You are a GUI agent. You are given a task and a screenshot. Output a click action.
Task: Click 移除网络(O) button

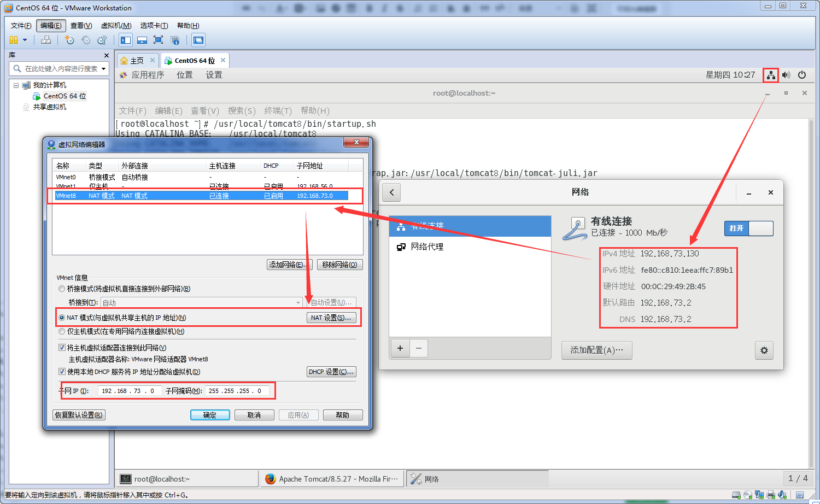pos(339,265)
